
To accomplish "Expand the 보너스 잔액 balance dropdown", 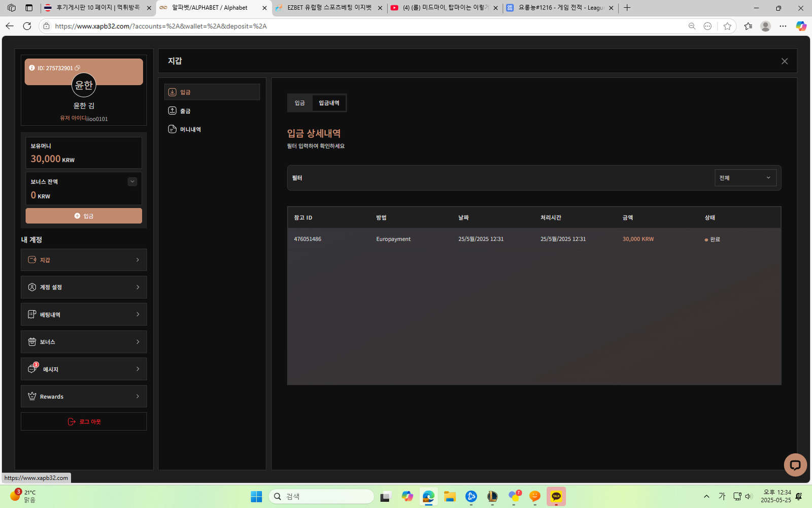I will tap(132, 182).
